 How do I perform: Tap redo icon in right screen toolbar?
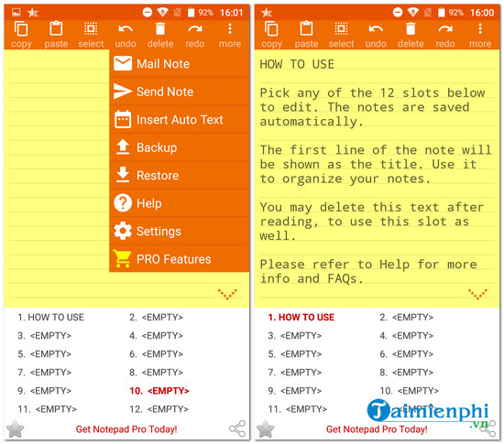point(445,29)
